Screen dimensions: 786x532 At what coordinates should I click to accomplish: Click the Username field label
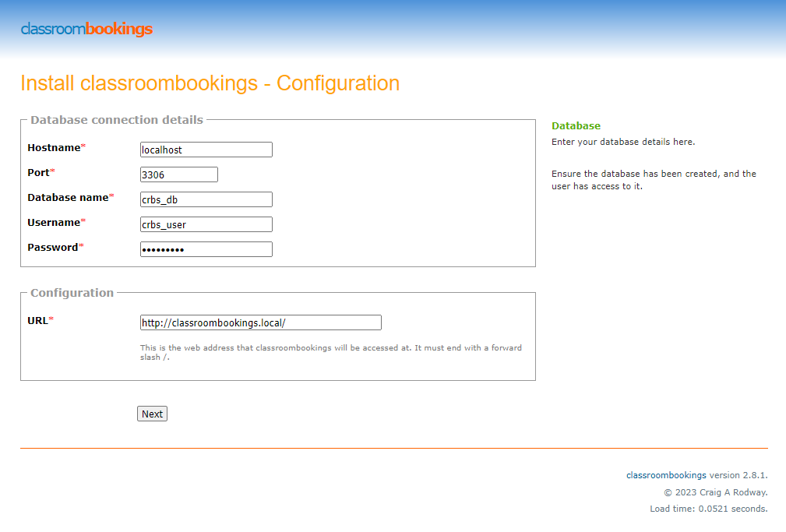[54, 223]
